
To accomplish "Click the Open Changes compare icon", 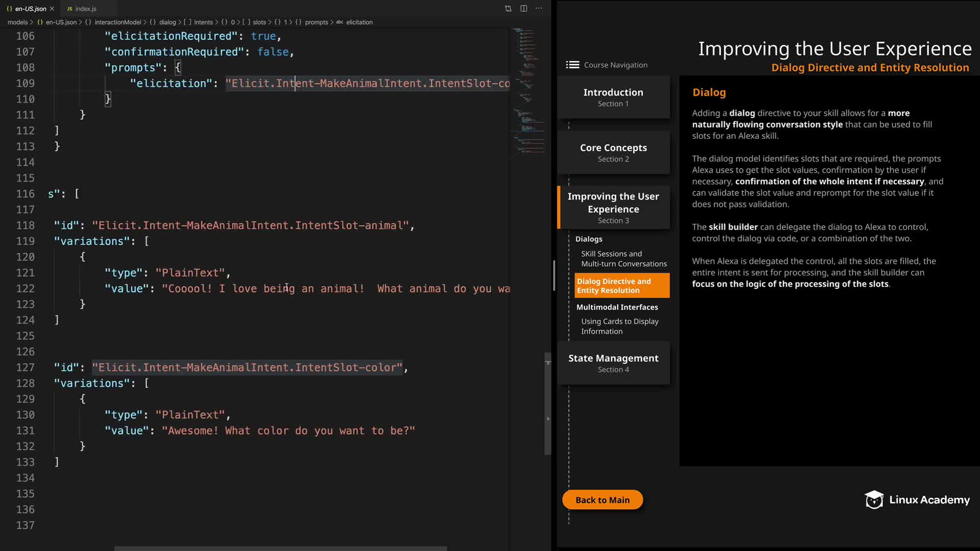I will pyautogui.click(x=508, y=9).
